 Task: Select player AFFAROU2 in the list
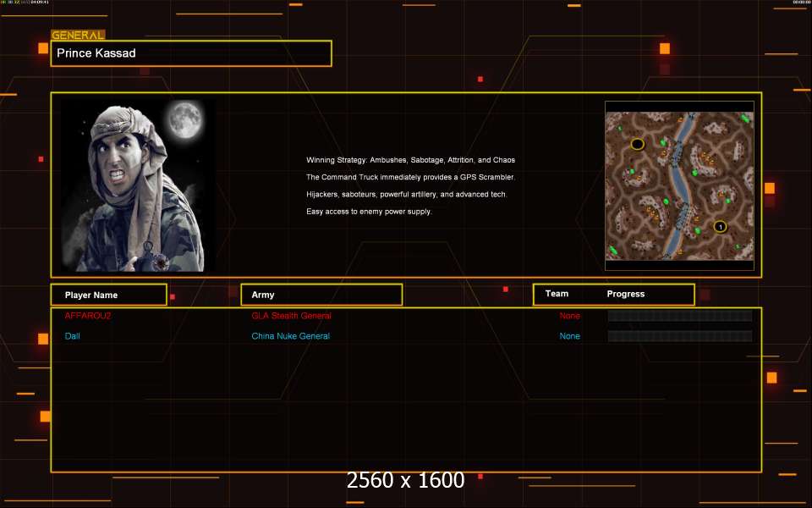coord(88,316)
